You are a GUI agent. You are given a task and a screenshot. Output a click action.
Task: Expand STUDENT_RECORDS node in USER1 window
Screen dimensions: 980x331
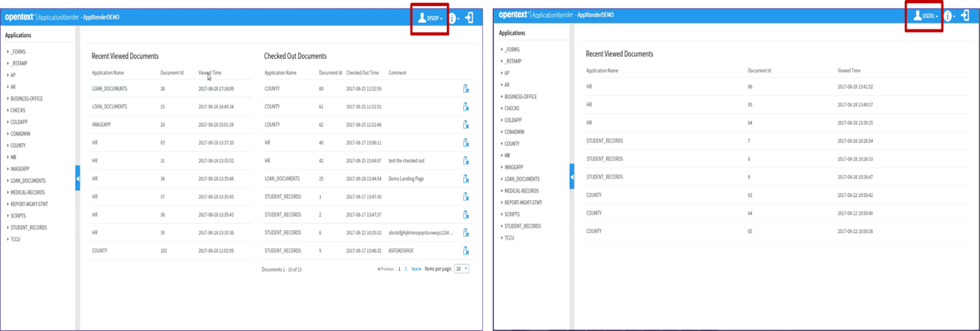502,226
